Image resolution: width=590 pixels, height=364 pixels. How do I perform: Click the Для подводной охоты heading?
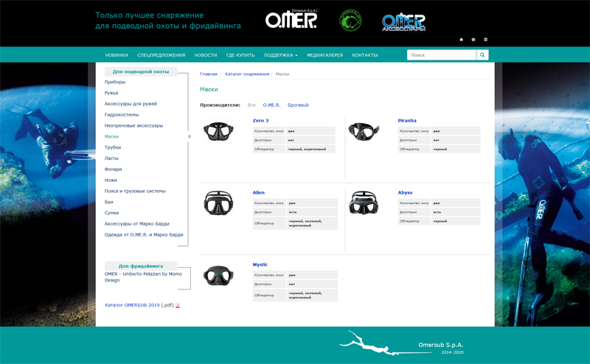(141, 71)
